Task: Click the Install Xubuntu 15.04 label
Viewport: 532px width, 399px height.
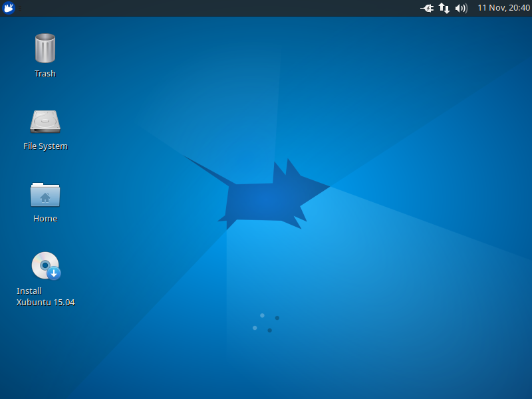Action: click(45, 297)
